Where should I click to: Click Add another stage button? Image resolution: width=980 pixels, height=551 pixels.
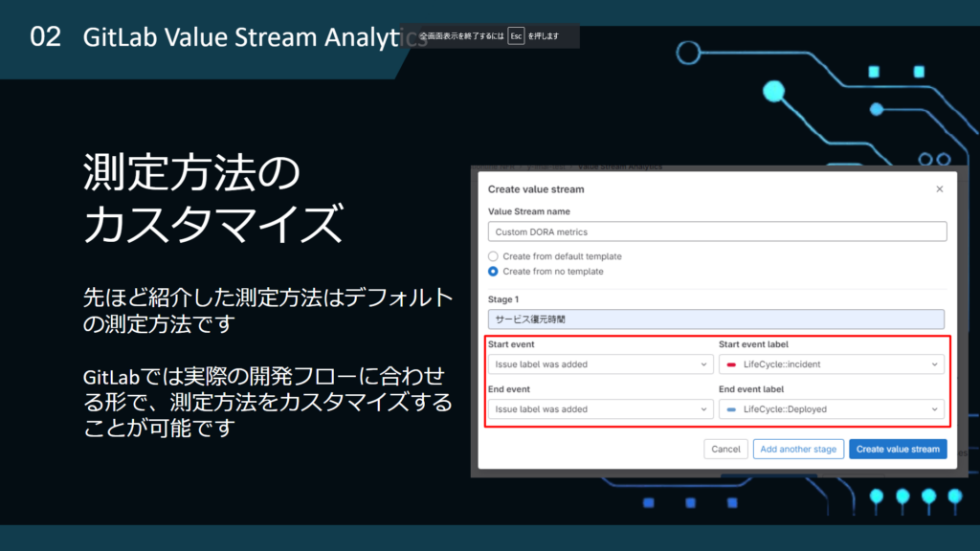click(798, 450)
